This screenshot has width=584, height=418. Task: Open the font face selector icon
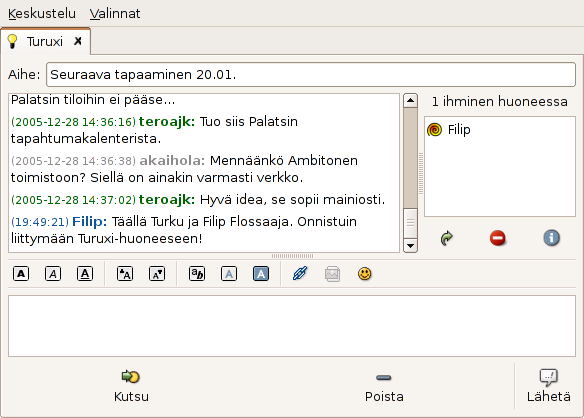tap(197, 274)
